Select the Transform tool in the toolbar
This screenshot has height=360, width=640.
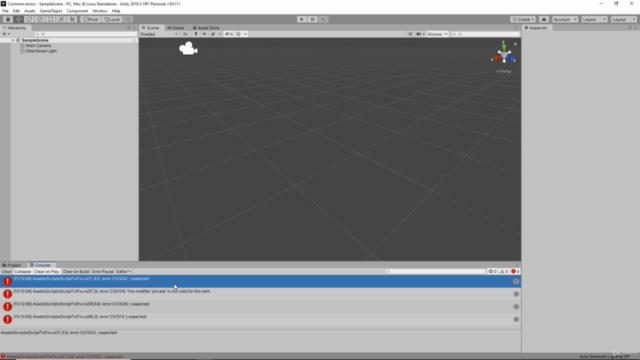click(61, 19)
